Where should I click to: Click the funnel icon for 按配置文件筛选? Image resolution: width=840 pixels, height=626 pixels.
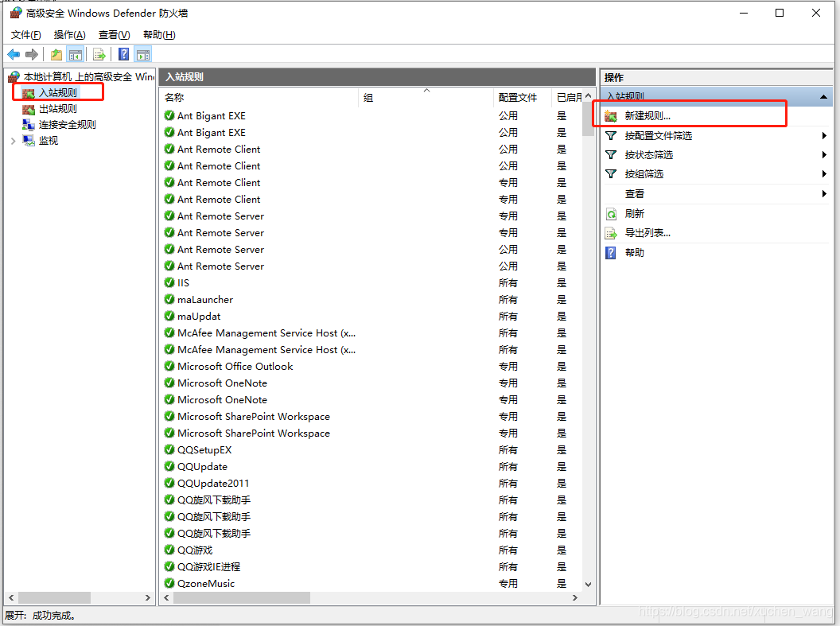click(x=611, y=135)
